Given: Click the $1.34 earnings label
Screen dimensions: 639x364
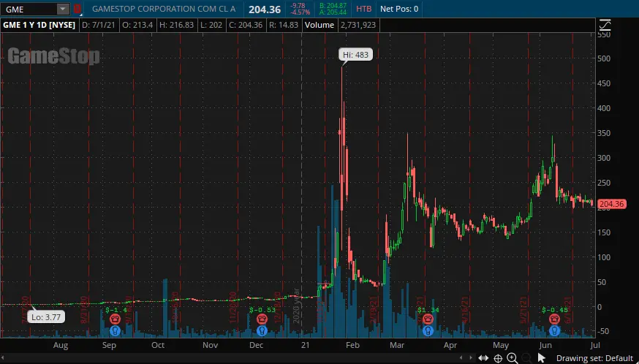Looking at the screenshot, I should pyautogui.click(x=428, y=310).
